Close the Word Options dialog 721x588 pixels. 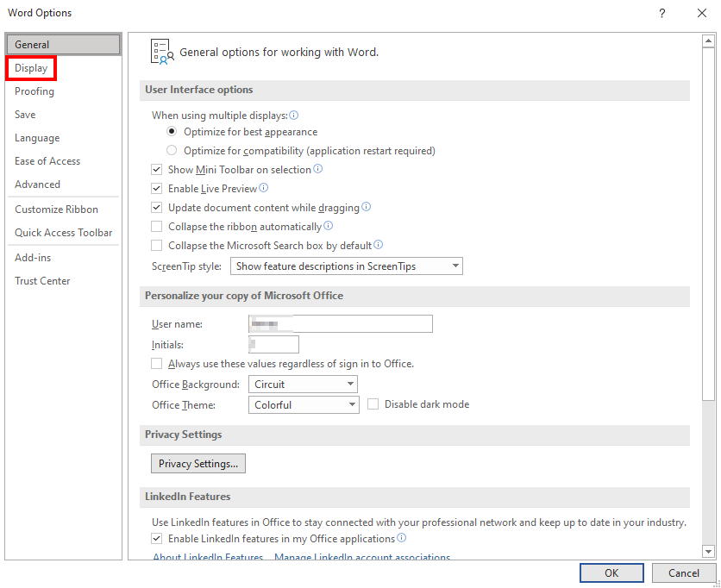pos(702,13)
